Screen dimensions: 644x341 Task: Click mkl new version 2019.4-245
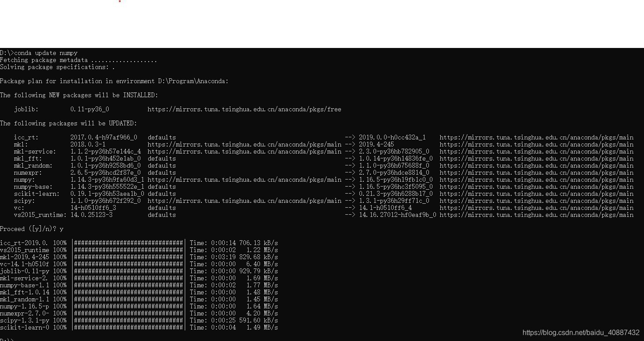(x=377, y=144)
